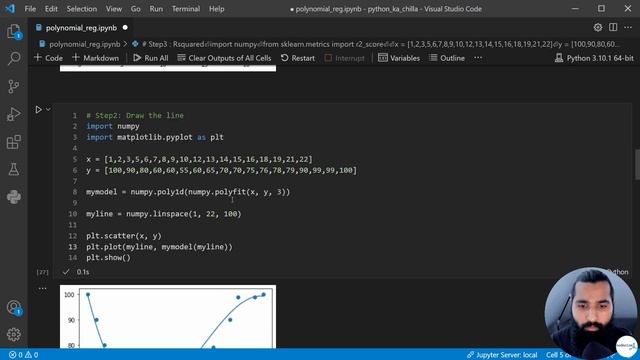The width and height of the screenshot is (640, 360).
Task: Open the Selection menu
Action: (82, 9)
